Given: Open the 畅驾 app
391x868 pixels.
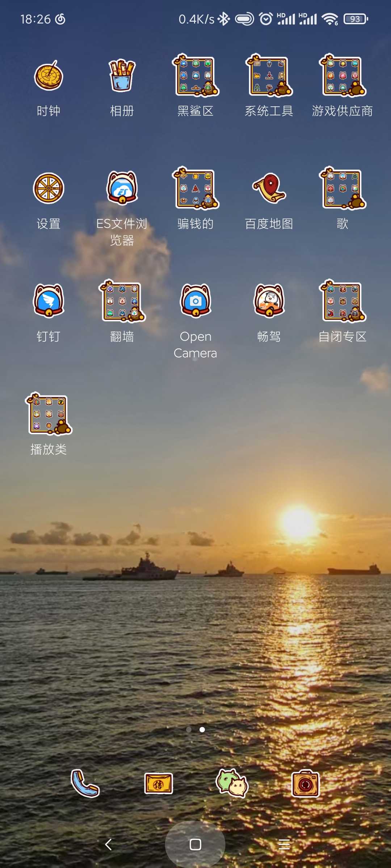Looking at the screenshot, I should pyautogui.click(x=269, y=301).
